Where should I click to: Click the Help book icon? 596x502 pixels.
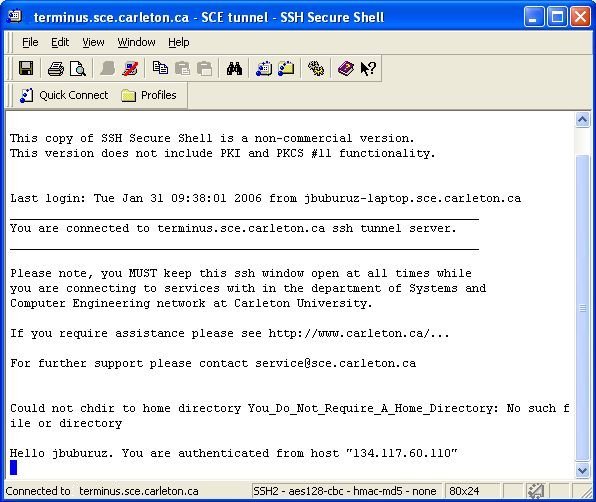pyautogui.click(x=346, y=69)
